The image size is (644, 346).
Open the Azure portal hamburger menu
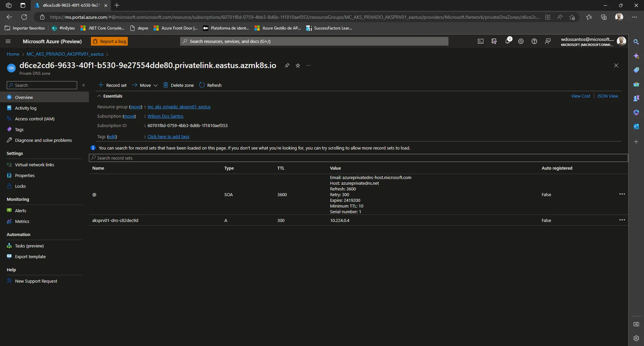click(8, 41)
